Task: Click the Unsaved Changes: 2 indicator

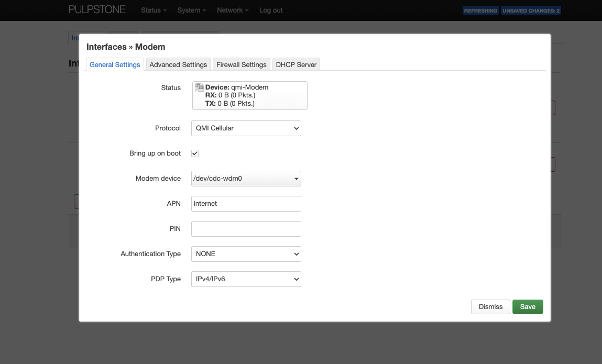Action: 531,11
